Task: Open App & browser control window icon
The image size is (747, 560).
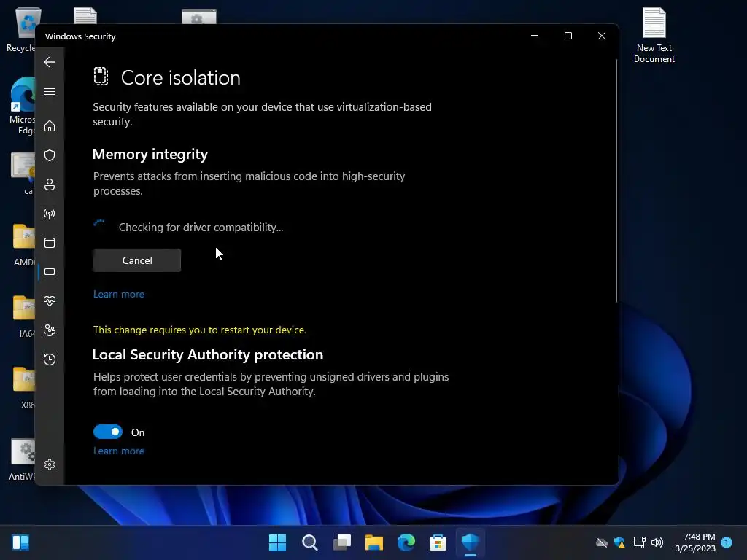Action: click(50, 243)
